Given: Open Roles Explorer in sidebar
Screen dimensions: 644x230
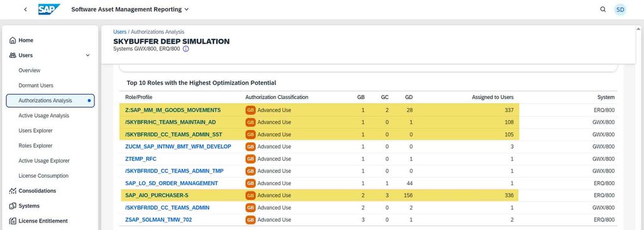Looking at the screenshot, I should pyautogui.click(x=35, y=146).
